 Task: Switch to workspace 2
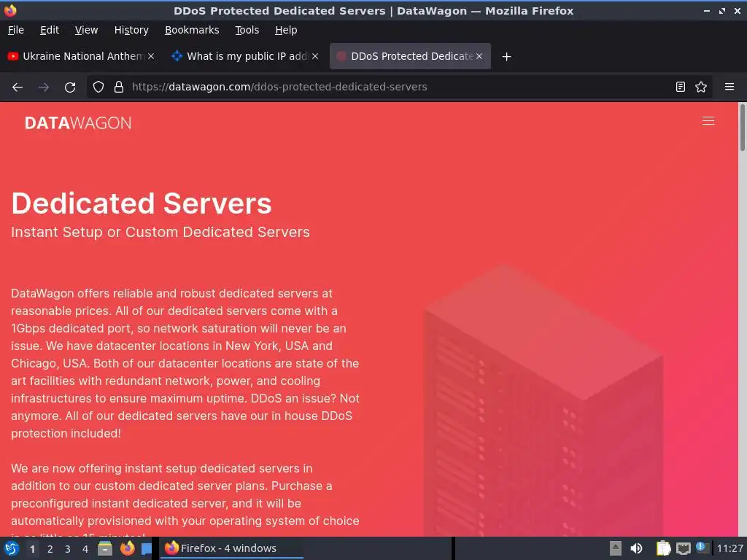(50, 549)
